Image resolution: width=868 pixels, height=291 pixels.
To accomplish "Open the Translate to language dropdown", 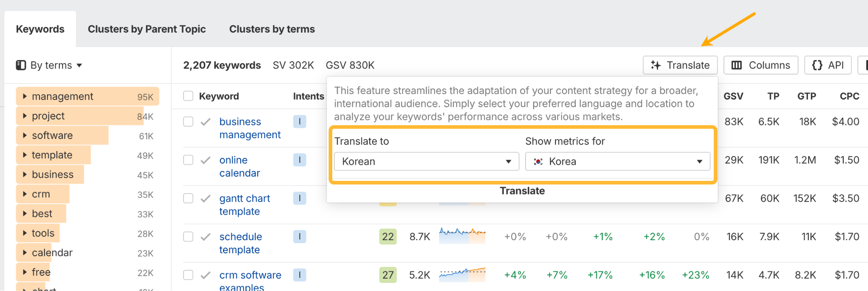I will 426,161.
